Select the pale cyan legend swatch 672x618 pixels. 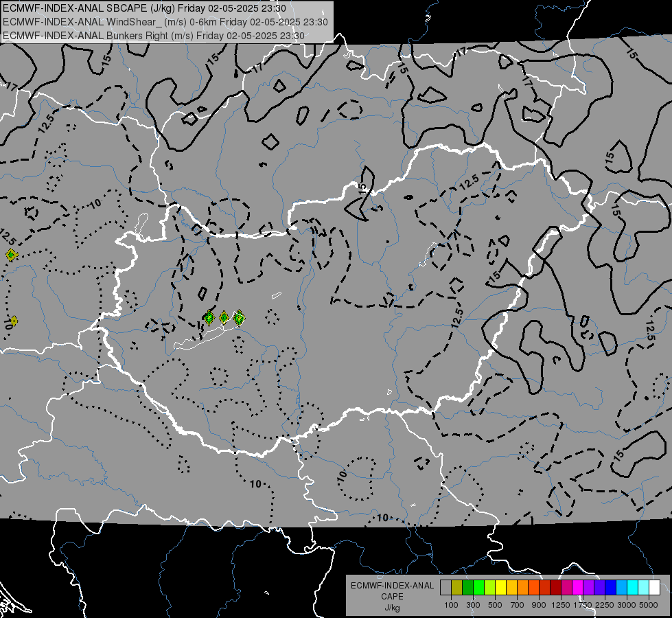point(644,588)
